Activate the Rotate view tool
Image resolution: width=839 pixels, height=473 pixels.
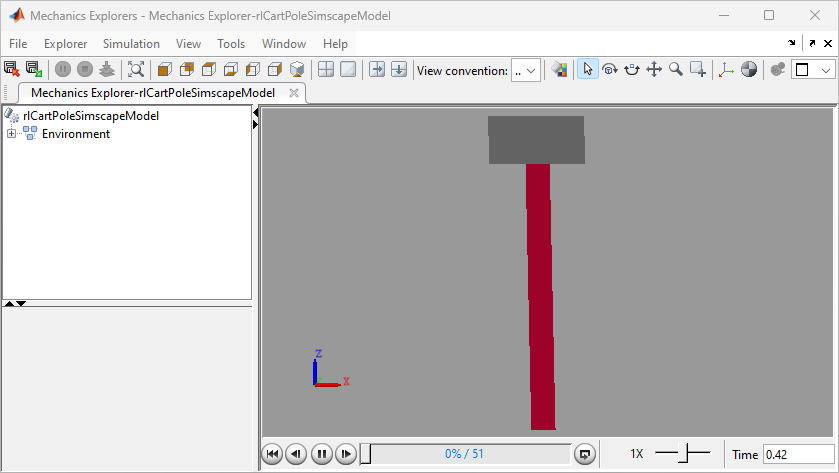click(x=610, y=69)
